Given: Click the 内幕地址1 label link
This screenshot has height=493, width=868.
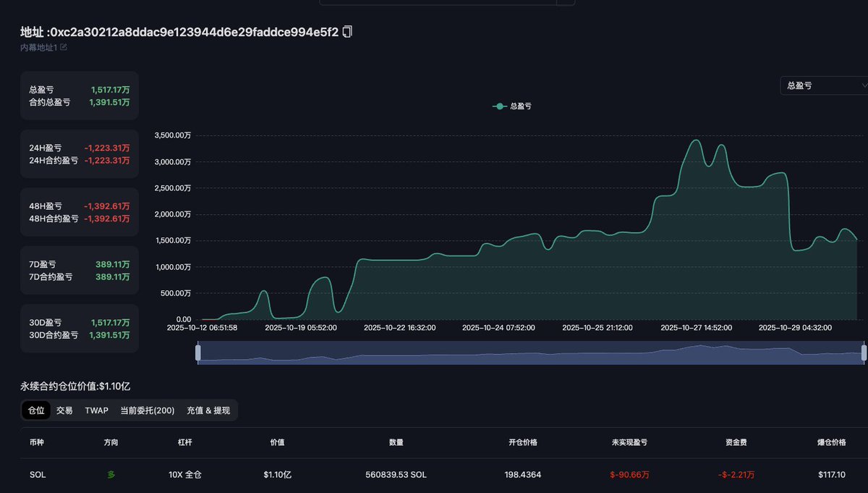Looking at the screenshot, I should [39, 47].
